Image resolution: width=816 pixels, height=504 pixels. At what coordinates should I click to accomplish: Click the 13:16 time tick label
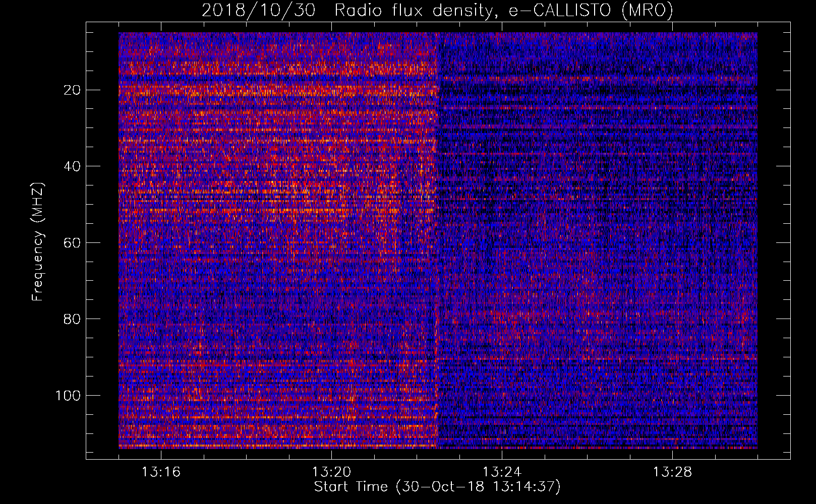[x=161, y=472]
